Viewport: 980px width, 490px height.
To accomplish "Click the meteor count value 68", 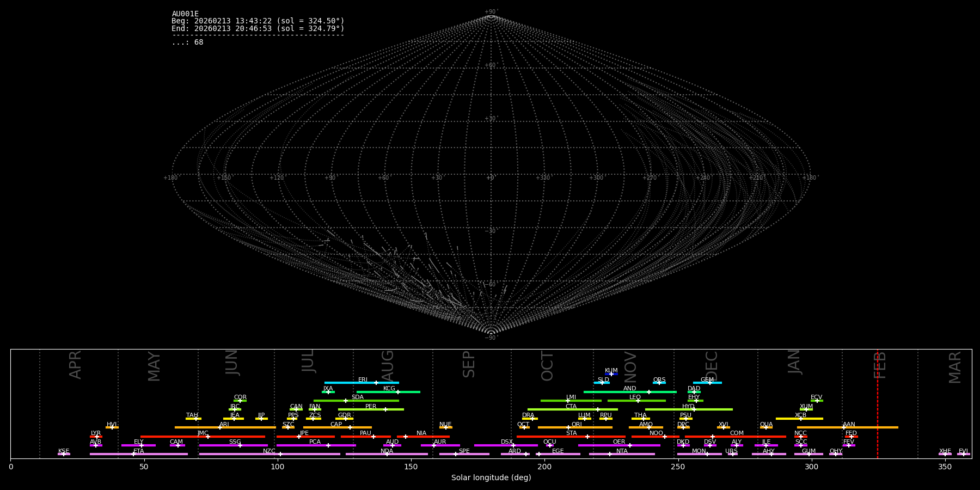I will click(199, 42).
